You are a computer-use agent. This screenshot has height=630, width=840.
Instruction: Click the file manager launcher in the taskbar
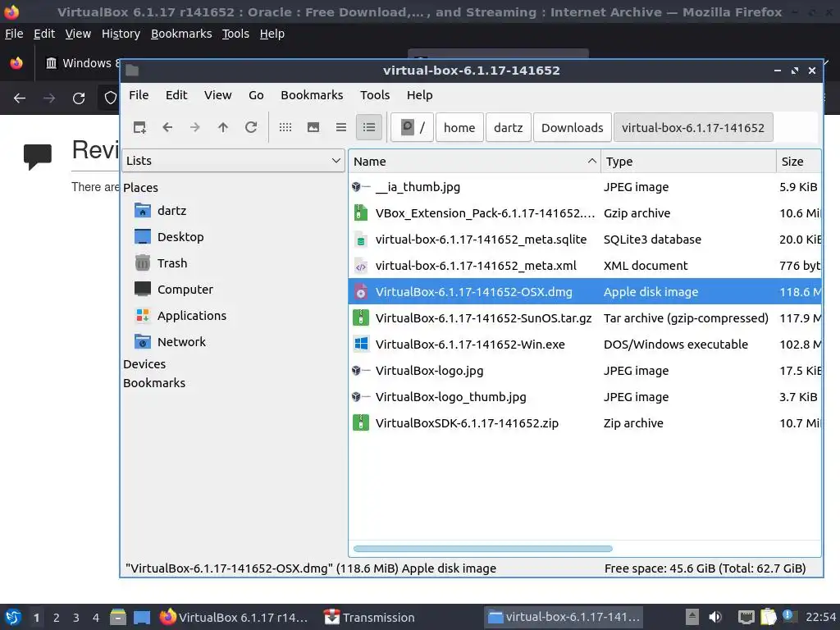(x=118, y=617)
